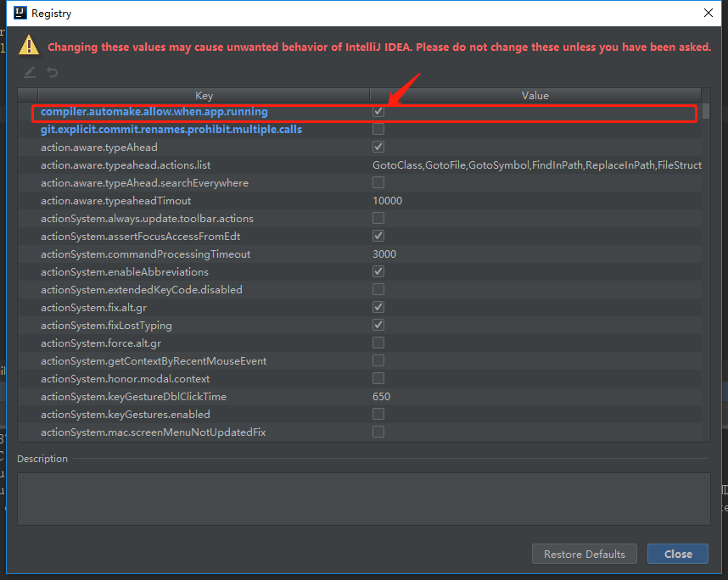Click the edit pencil icon in Registry toolbar
Image resolution: width=728 pixels, height=580 pixels.
pyautogui.click(x=28, y=72)
